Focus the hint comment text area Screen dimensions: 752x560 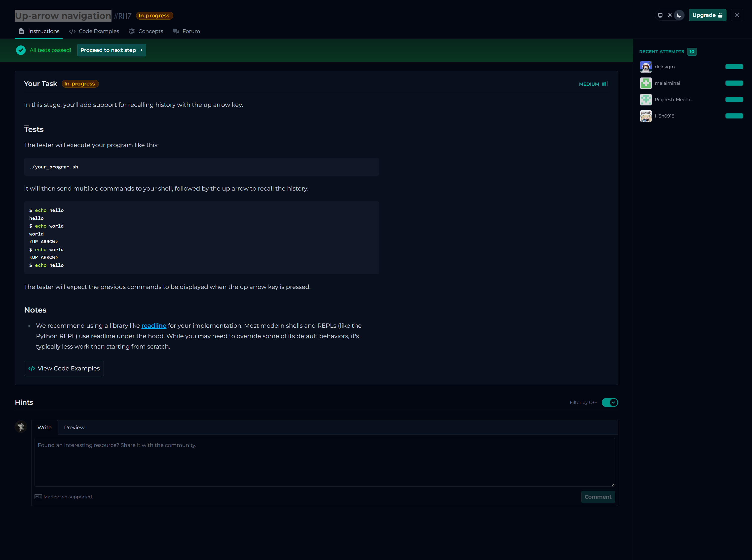coord(324,462)
